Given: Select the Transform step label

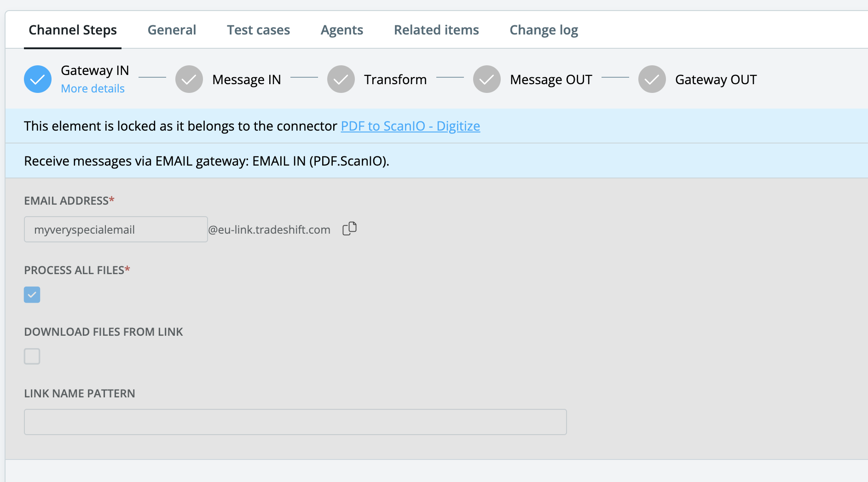Looking at the screenshot, I should 395,80.
